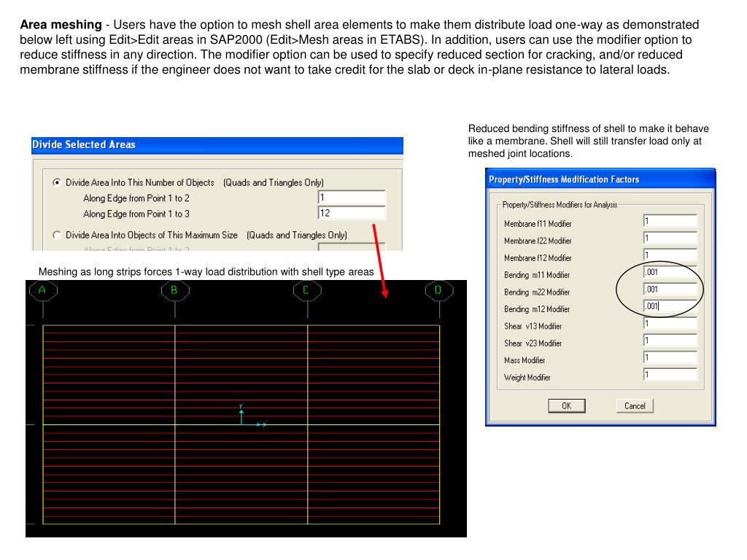Select Divide Area Into This Number of Objects
Screen dimensions: 747x560
(57, 182)
